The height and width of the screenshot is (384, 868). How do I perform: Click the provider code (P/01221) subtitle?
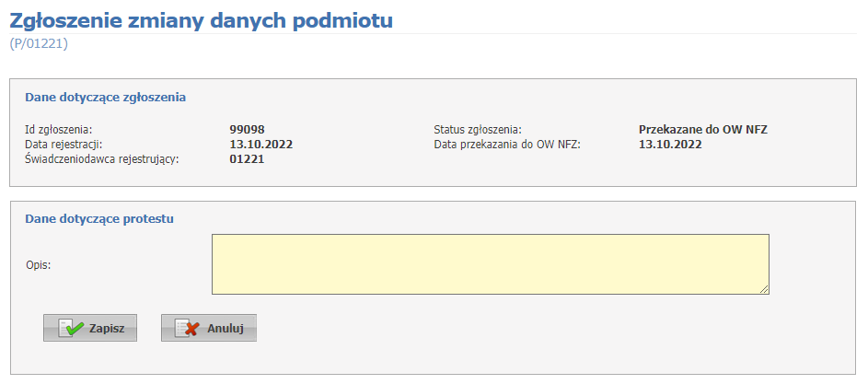(x=39, y=44)
